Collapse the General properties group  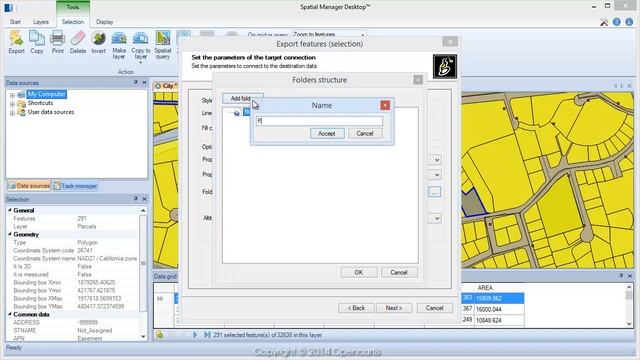pyautogui.click(x=10, y=210)
